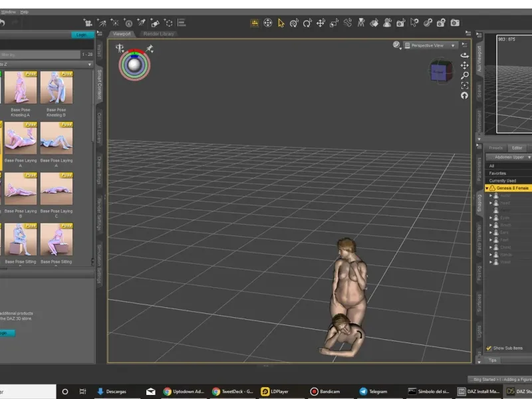Click the blue Login button
This screenshot has width=532, height=399.
coord(81,35)
